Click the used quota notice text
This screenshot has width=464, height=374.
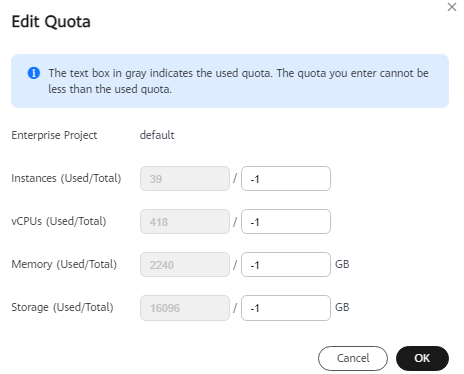[238, 81]
